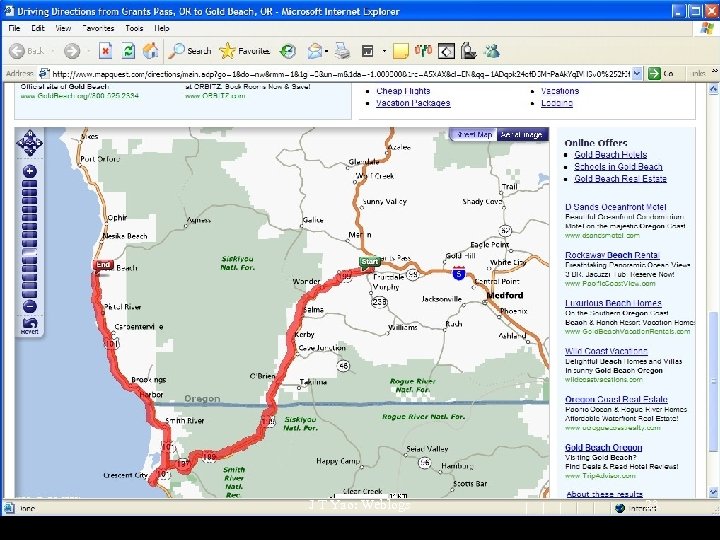Open the Rockaway Beach Rental ad
The height and width of the screenshot is (540, 720).
[x=612, y=255]
